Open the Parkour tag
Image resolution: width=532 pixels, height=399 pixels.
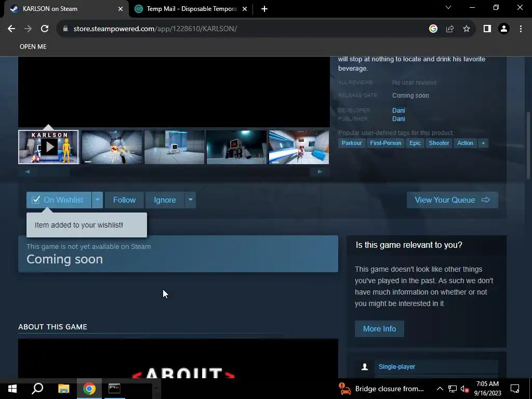tap(352, 143)
